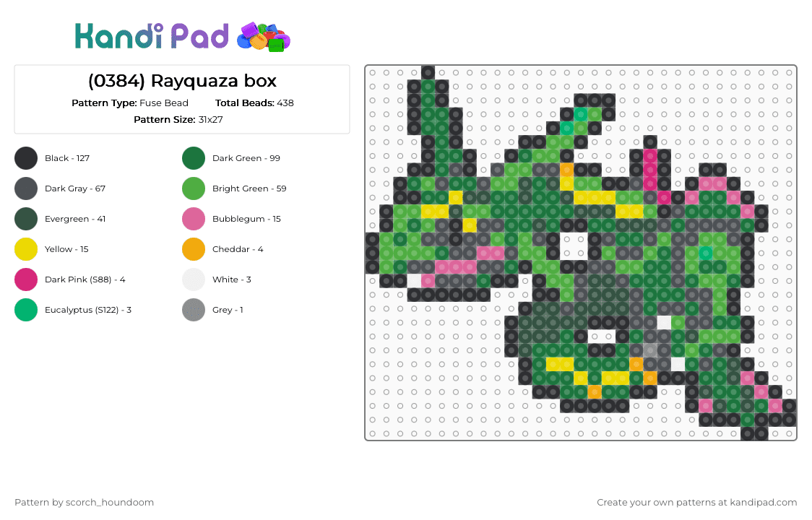Click the 'Eucalyptus (S122) - 3' label

pyautogui.click(x=88, y=310)
